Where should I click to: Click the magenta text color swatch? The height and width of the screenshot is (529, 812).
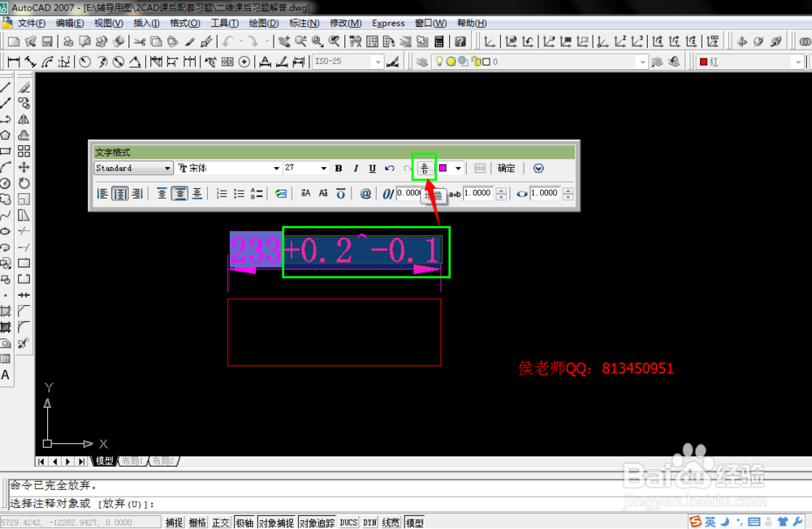pos(443,168)
